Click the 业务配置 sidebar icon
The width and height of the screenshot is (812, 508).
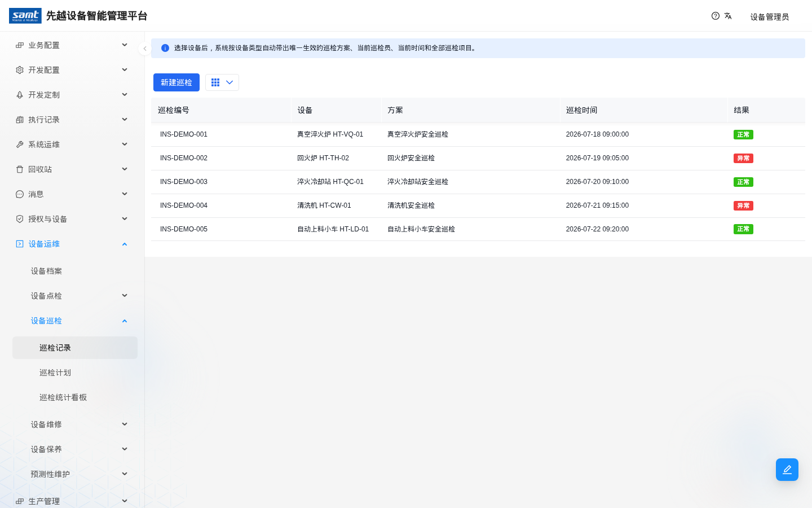coord(20,45)
